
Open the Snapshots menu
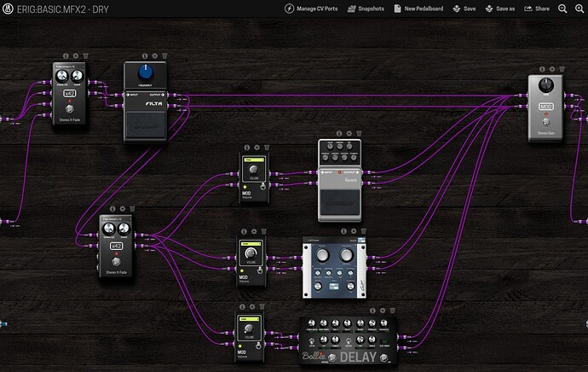click(366, 9)
